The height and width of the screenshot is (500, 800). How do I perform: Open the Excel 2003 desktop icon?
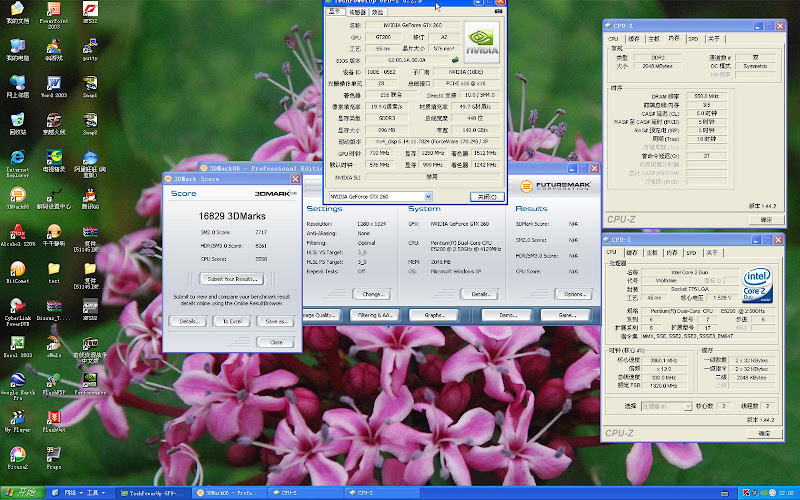(17, 346)
